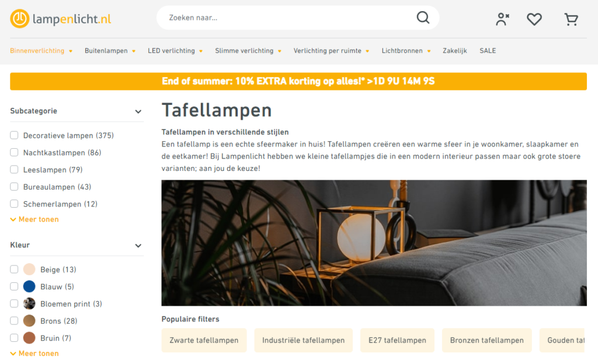Open the SALE menu item
Screen dimensions: 598x364
tap(488, 51)
